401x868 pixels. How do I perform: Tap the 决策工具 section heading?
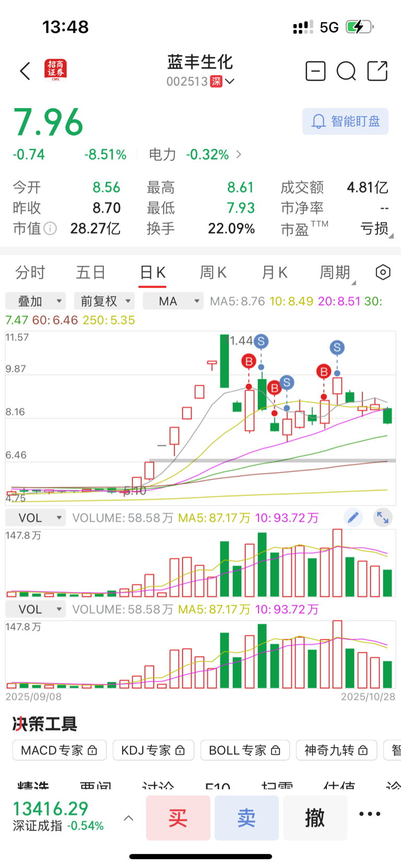pyautogui.click(x=45, y=723)
